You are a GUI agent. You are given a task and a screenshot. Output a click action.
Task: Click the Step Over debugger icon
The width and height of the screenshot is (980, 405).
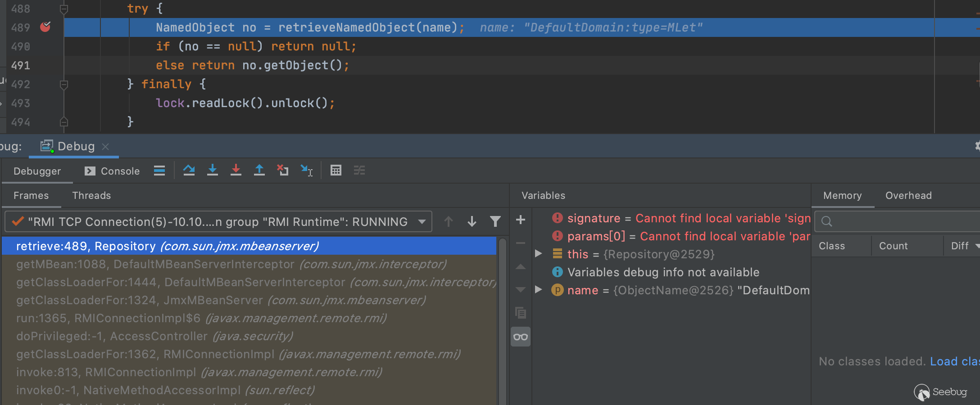pyautogui.click(x=189, y=171)
